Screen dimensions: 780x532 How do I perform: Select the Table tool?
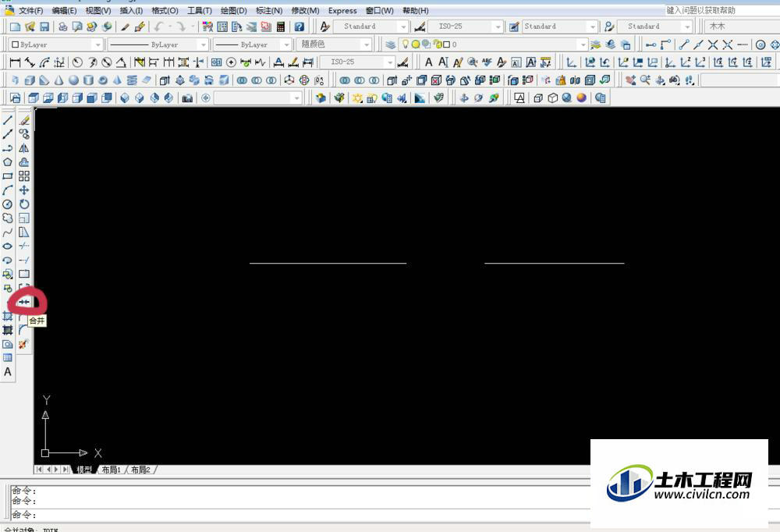tap(8, 357)
